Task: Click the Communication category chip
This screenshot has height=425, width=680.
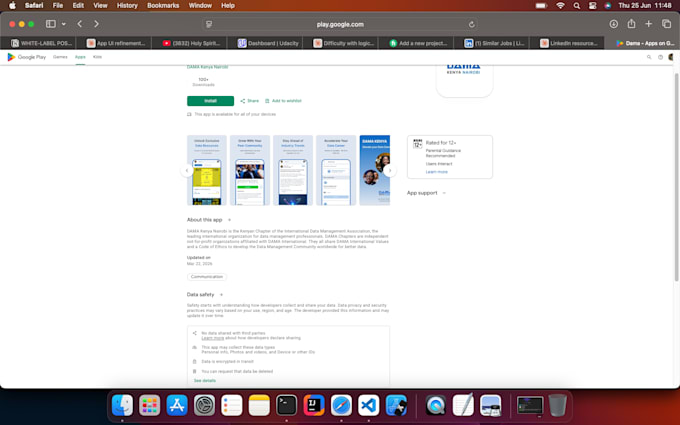Action: (207, 277)
